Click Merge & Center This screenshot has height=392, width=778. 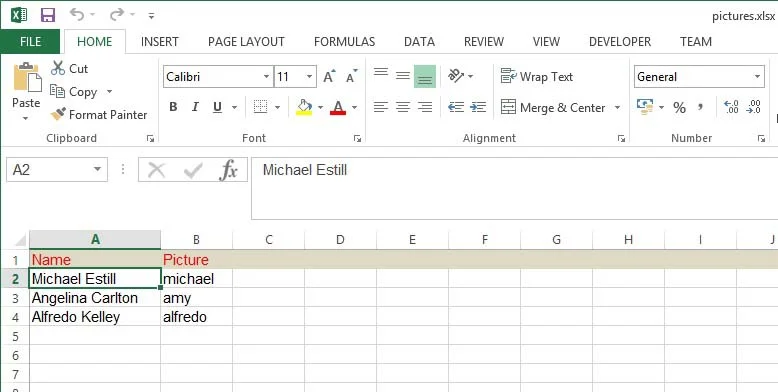(x=552, y=107)
